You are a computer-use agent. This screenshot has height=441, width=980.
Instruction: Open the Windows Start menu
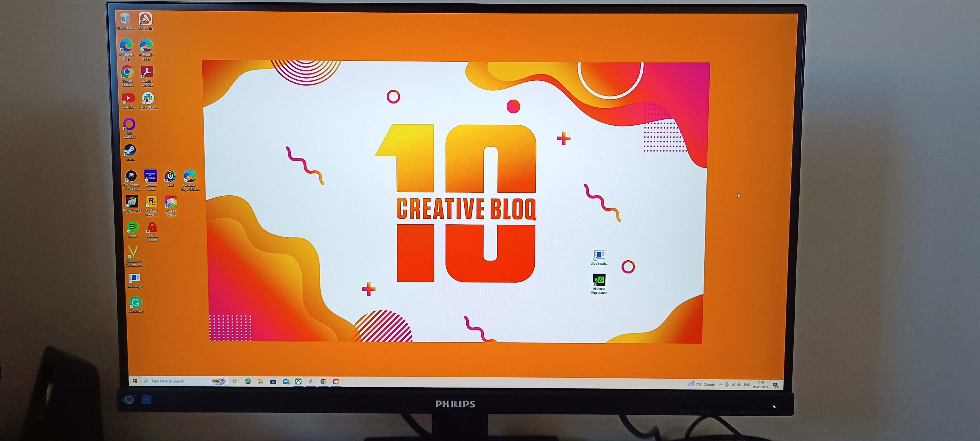coord(135,381)
